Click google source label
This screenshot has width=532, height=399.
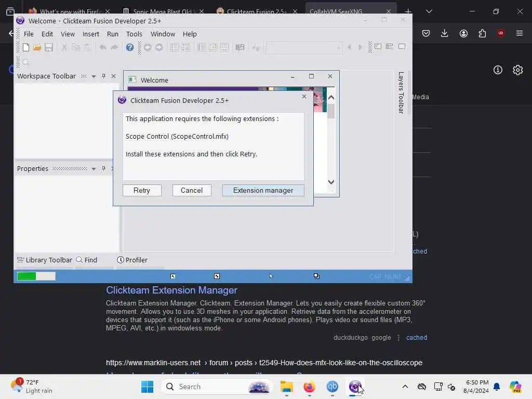(x=381, y=338)
